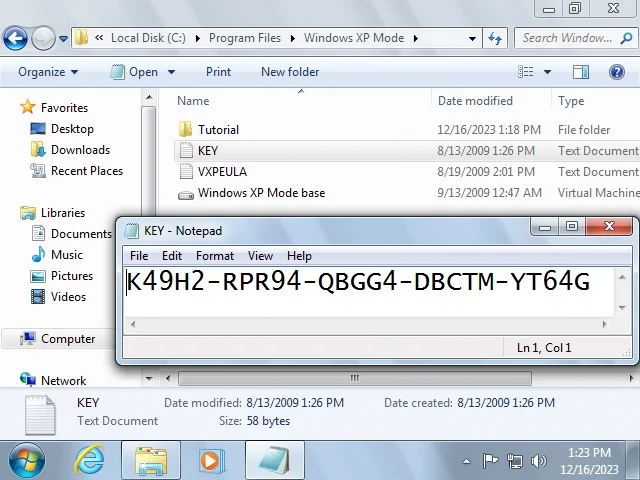Click navigation pane scroll up arrow
640x480 pixels.
pos(149,98)
